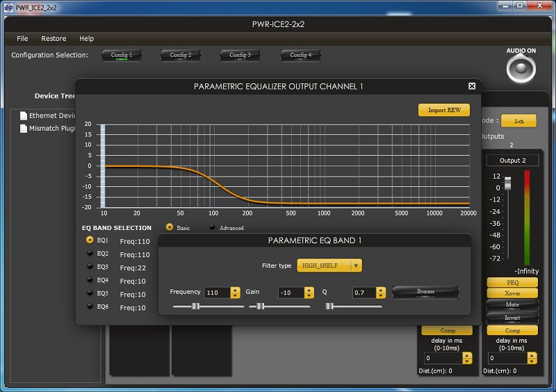Decrease Gain with the down arrow
Viewport: 556px width, 392px height.
(x=309, y=295)
